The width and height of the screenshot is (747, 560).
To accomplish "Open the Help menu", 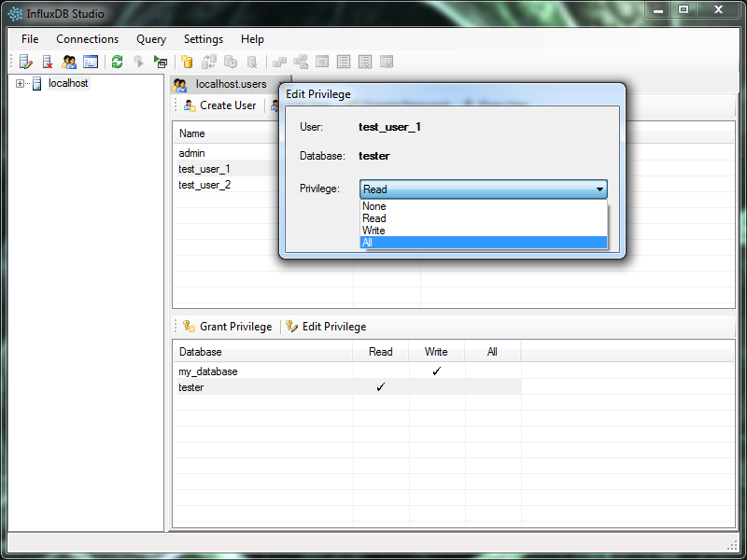I will coord(252,39).
